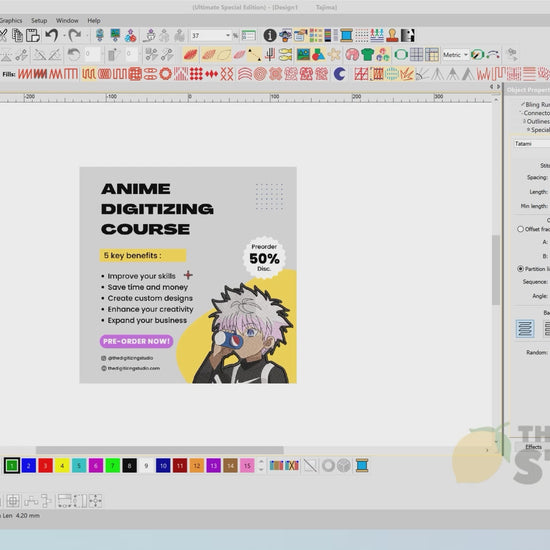
Task: Select the concentric circle spiral fill icon
Action: coord(260,74)
